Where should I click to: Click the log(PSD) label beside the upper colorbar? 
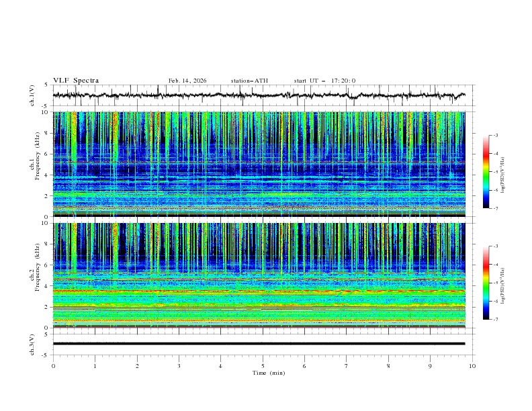(504, 172)
